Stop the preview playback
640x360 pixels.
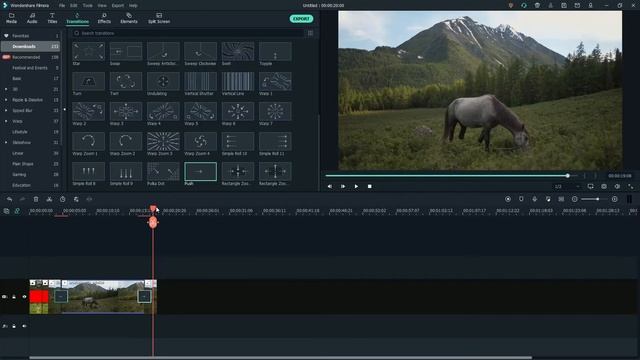tap(369, 187)
